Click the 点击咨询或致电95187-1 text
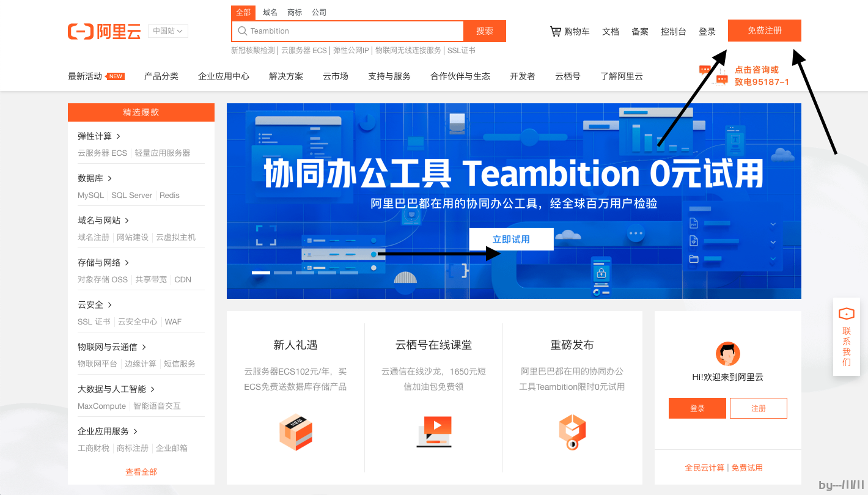 click(x=762, y=76)
